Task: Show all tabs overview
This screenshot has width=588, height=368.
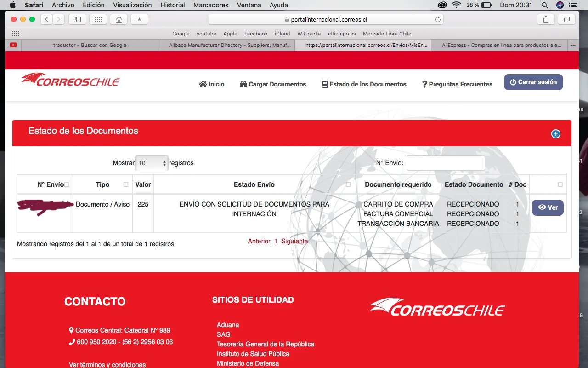Action: tap(566, 19)
